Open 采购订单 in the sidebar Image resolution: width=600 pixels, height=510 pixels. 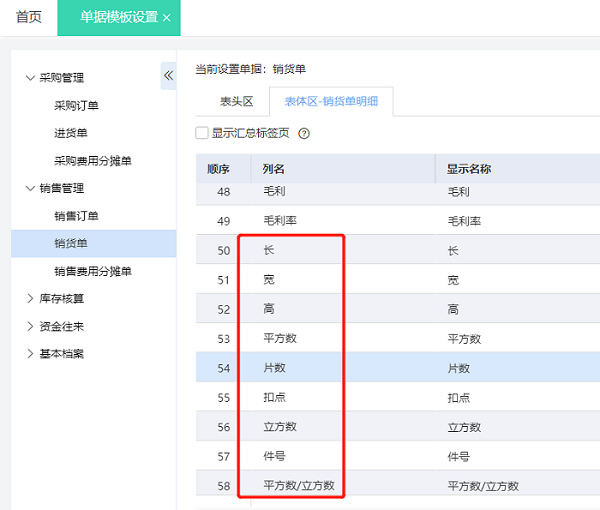(x=76, y=105)
